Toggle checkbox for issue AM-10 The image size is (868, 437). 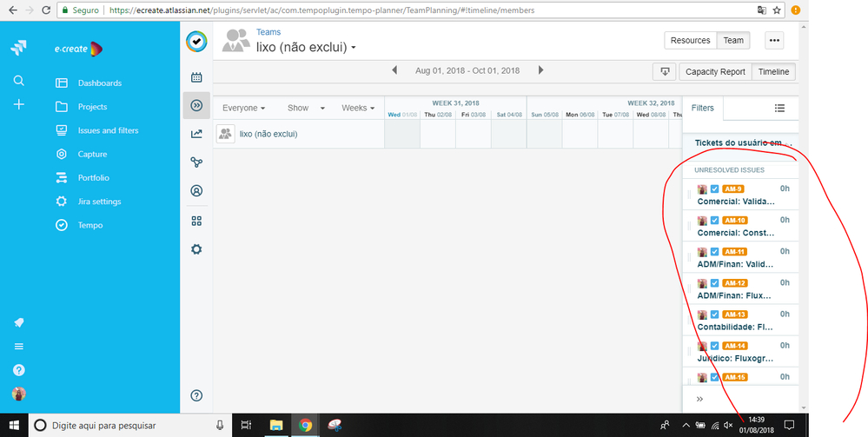pos(715,220)
